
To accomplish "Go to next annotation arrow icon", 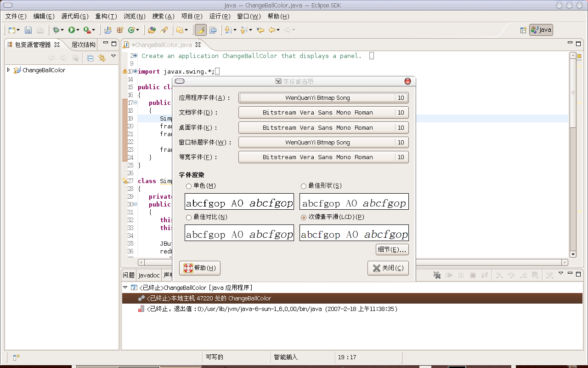I will 228,30.
